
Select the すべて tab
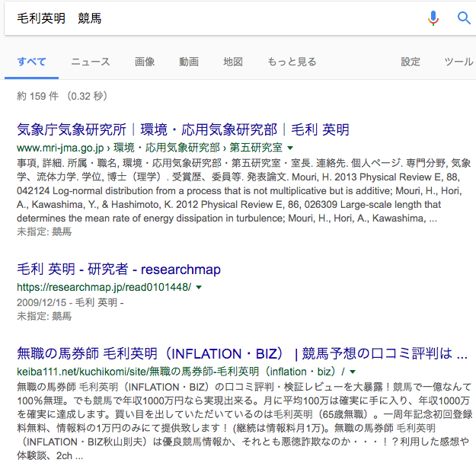[x=31, y=62]
